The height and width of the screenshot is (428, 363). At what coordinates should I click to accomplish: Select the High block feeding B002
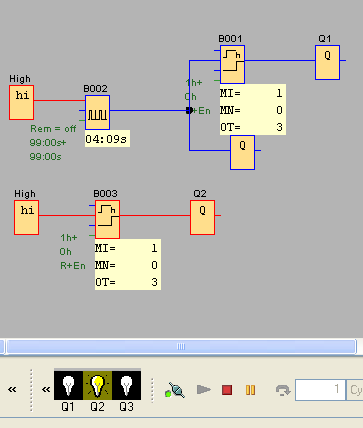(22, 102)
